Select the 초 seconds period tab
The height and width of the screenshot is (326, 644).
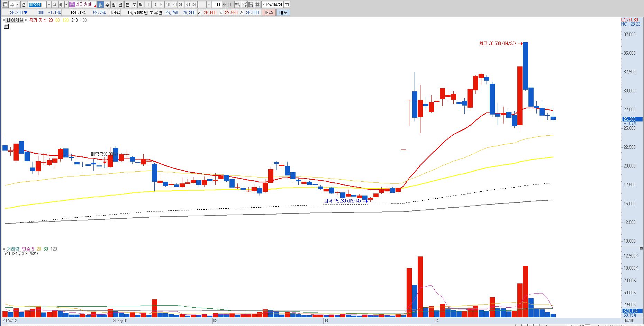[134, 4]
